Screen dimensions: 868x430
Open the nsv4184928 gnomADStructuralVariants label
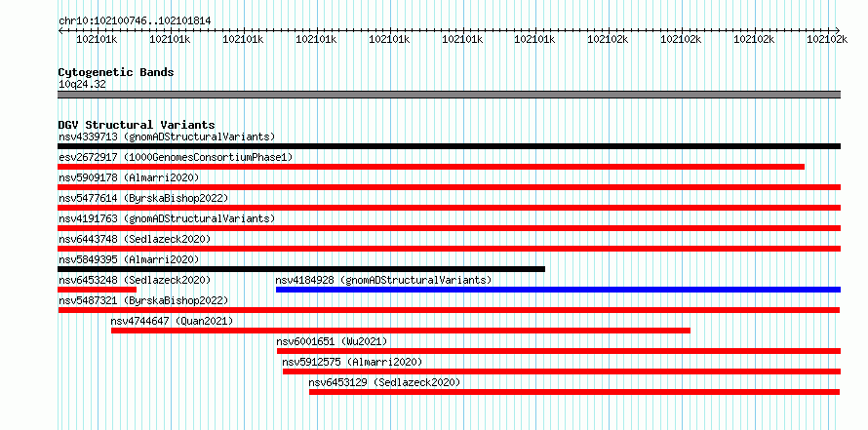pyautogui.click(x=383, y=280)
